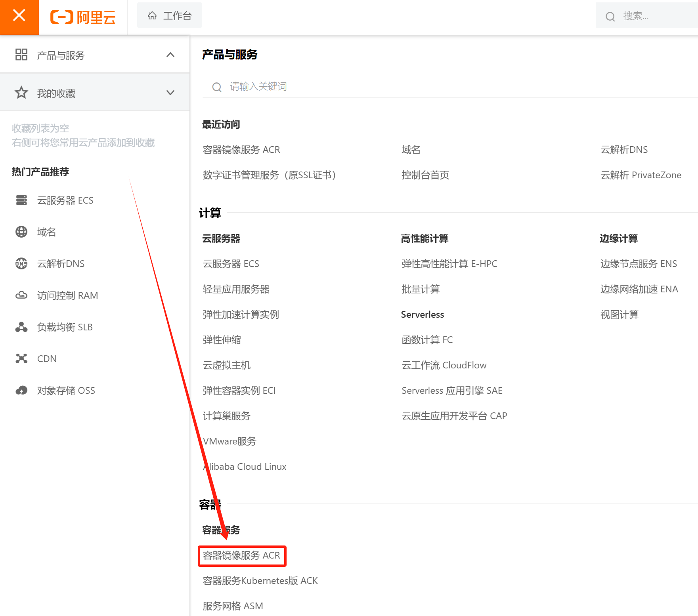Screen dimensions: 698x616
Task: Click the 云解析DNS icon in sidebar
Action: click(21, 264)
